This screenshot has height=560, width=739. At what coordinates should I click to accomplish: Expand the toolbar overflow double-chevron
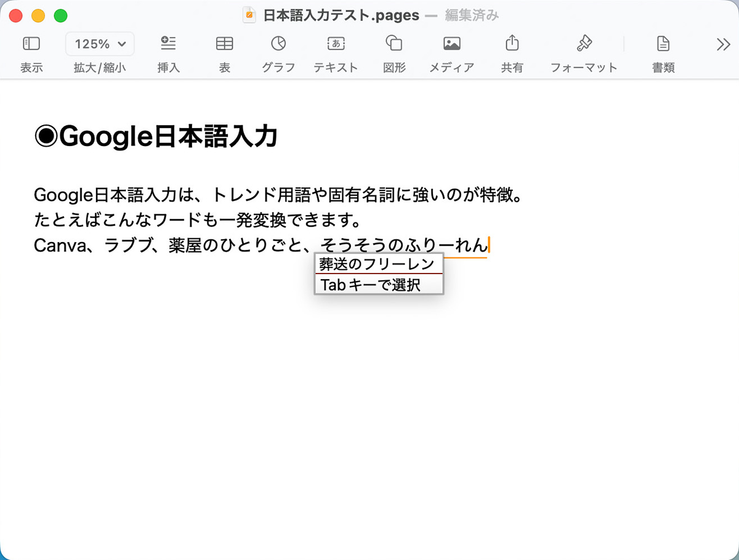pos(723,44)
